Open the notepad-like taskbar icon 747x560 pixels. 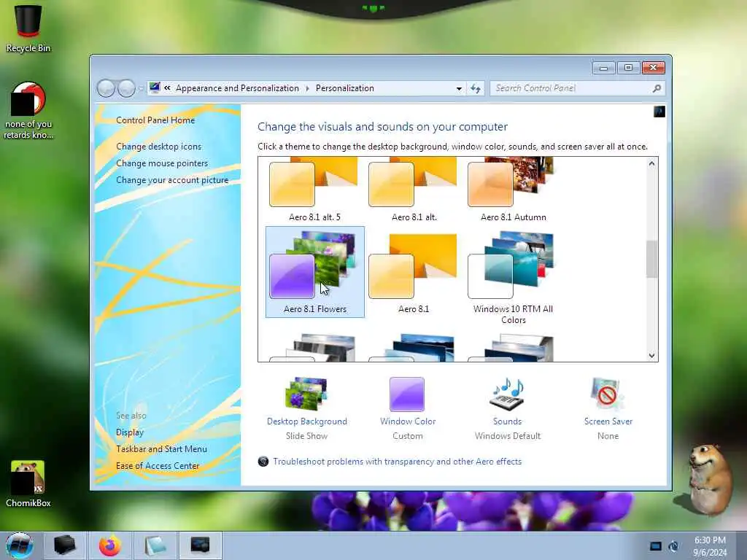[x=155, y=545]
